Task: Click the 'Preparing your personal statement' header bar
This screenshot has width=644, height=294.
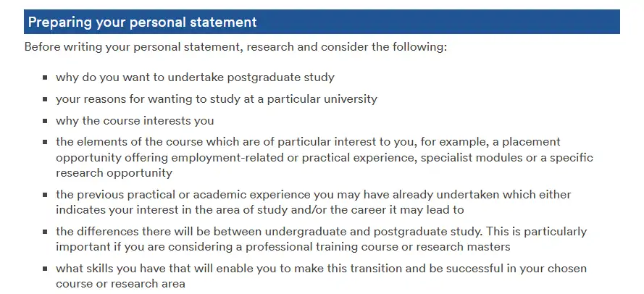Action: [322, 22]
